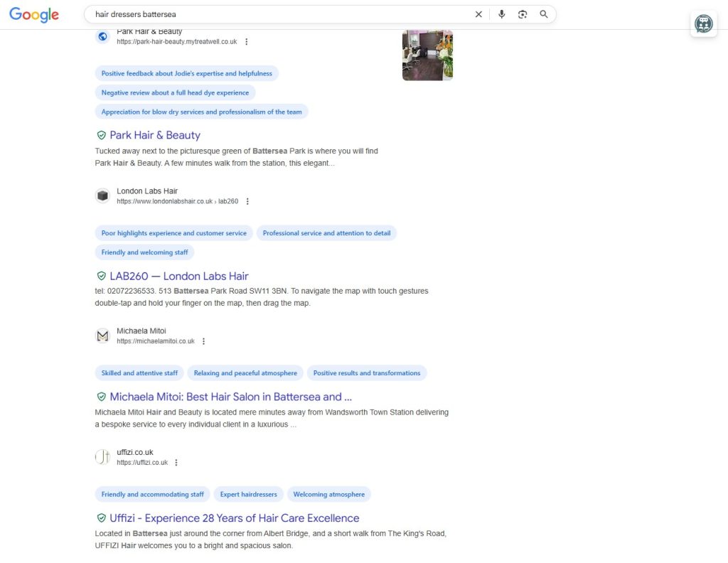Start voice search with microphone icon
Image resolution: width=728 pixels, height=563 pixels.
(501, 14)
